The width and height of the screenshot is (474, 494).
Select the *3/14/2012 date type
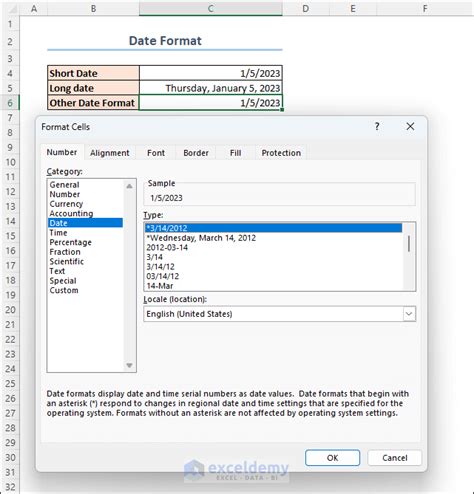coord(273,228)
